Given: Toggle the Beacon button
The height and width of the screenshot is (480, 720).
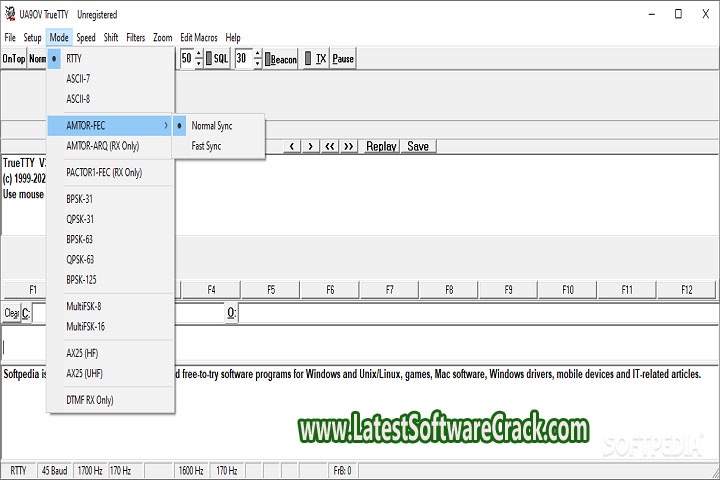Looking at the screenshot, I should click(281, 59).
